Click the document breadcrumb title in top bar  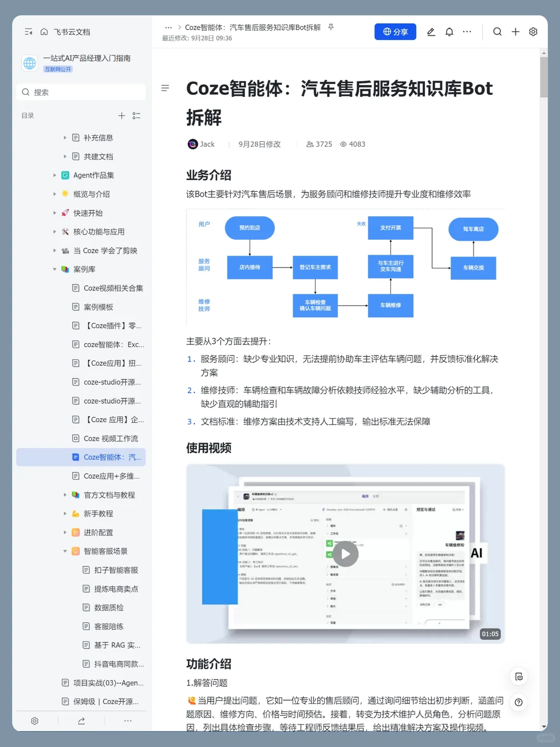pos(253,27)
